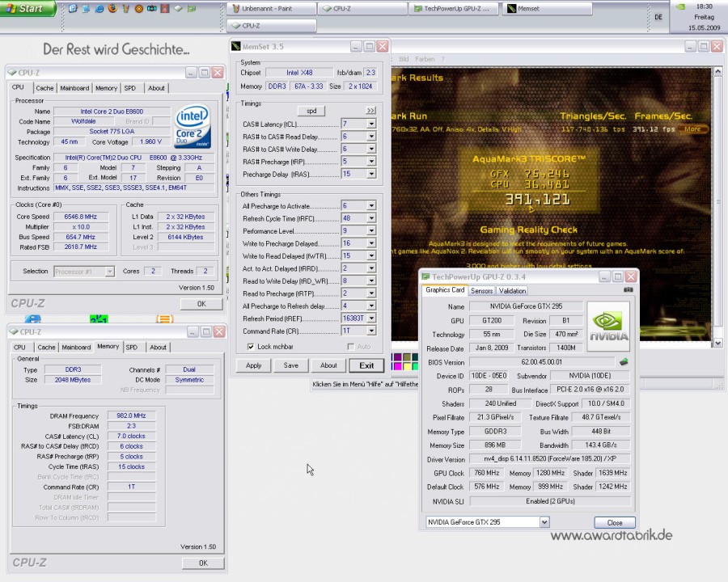Click GPU-Z screenshot camera icon
Viewport: 728px width, 582px height.
(629, 289)
